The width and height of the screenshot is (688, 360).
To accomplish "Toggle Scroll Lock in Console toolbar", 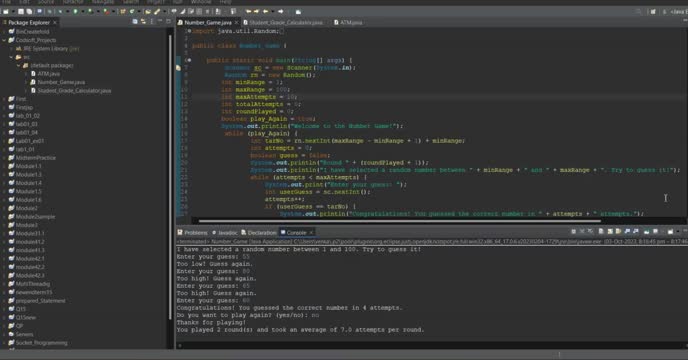I will [610, 231].
